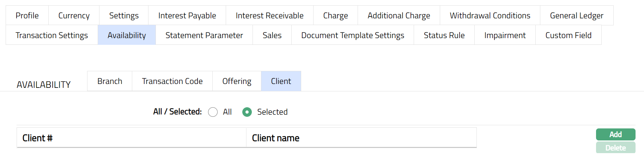Open the Interest Payable tab
The width and height of the screenshot is (644, 157).
(x=187, y=16)
